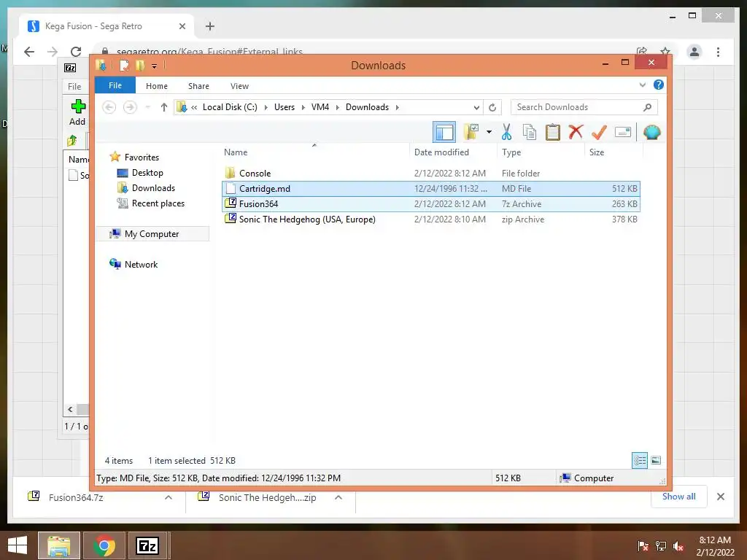The image size is (747, 560).
Task: Click the 7-Zip taskbar icon
Action: [x=147, y=545]
